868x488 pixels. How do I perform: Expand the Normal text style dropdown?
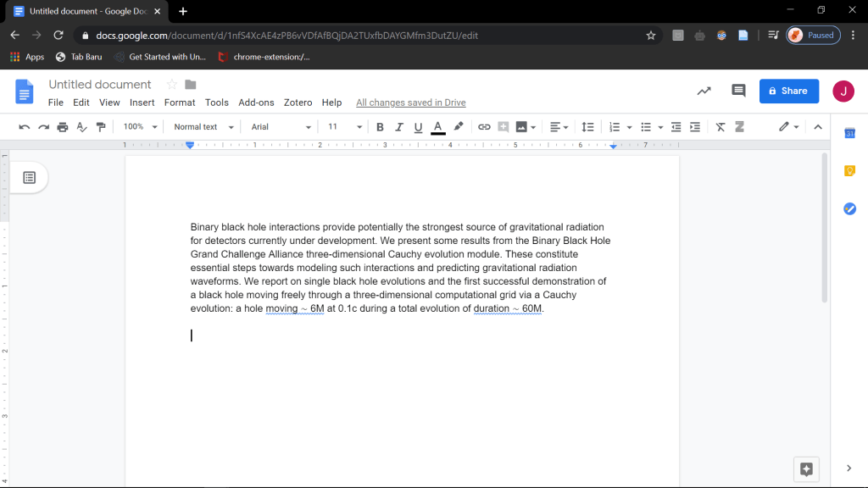202,127
